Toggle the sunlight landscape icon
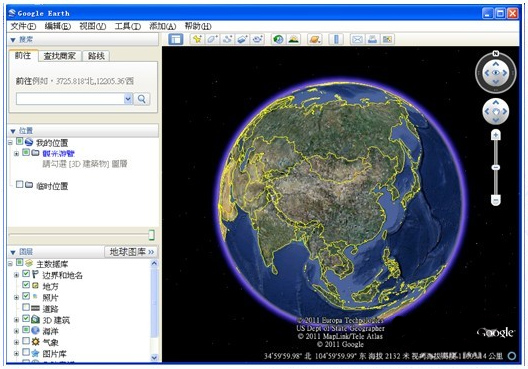The width and height of the screenshot is (528, 369). pos(293,39)
